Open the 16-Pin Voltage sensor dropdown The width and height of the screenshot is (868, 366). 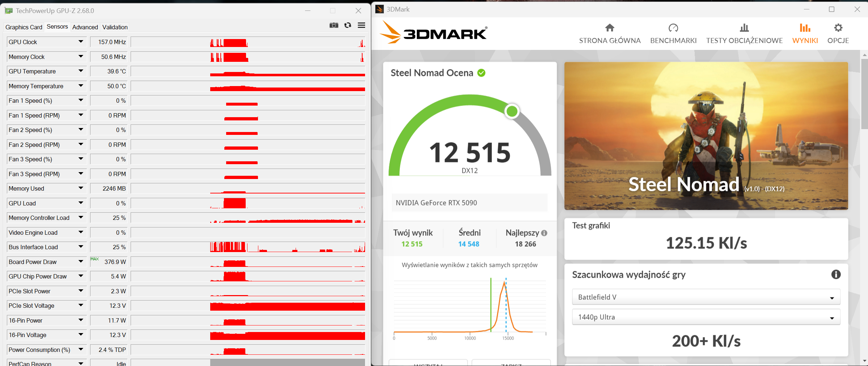(x=81, y=335)
